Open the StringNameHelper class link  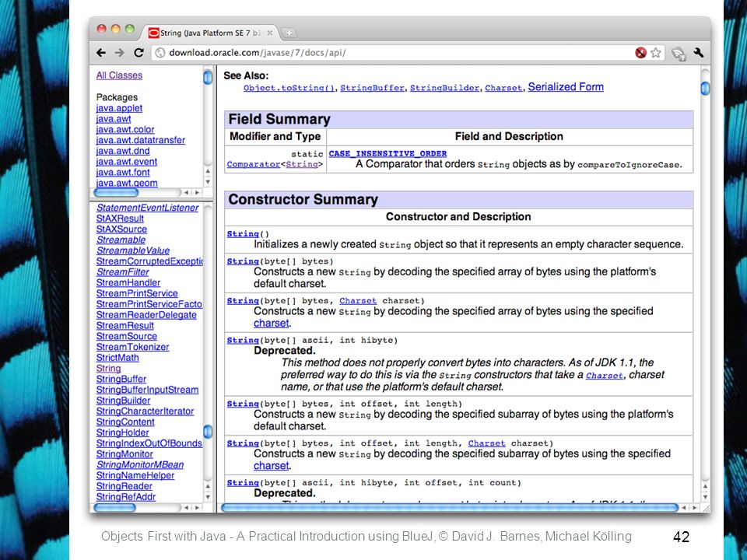tap(135, 476)
